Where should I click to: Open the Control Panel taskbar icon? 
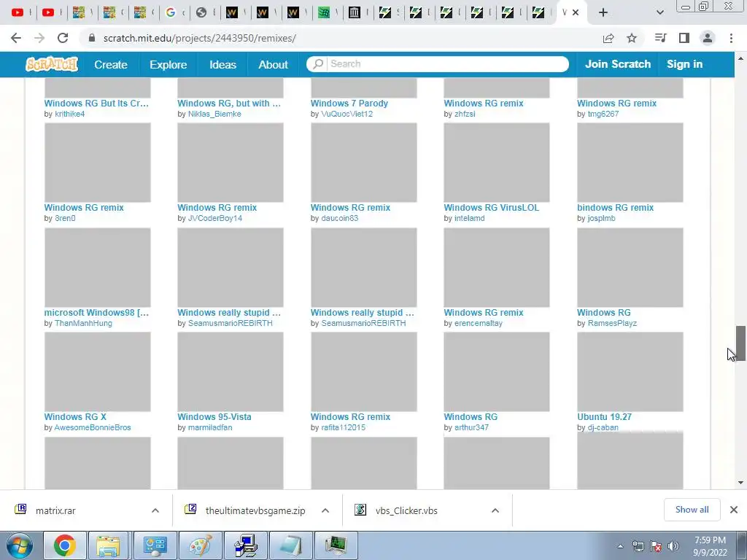[x=155, y=545]
